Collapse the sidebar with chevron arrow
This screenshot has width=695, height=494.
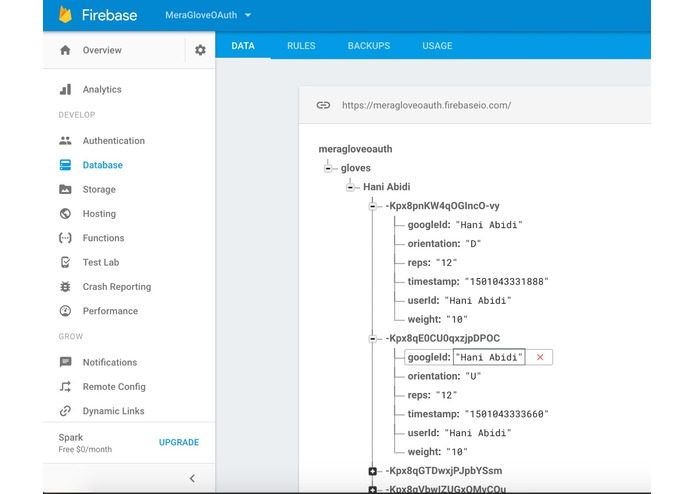click(x=192, y=478)
